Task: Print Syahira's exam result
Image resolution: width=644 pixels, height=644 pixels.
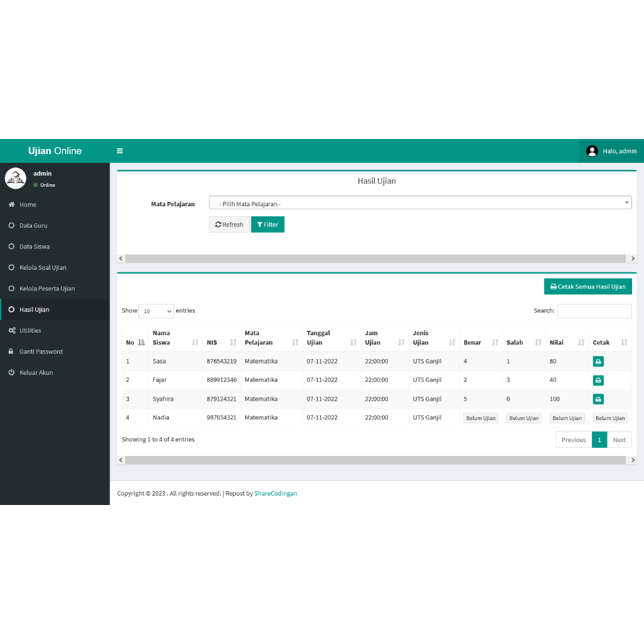Action: click(x=598, y=399)
